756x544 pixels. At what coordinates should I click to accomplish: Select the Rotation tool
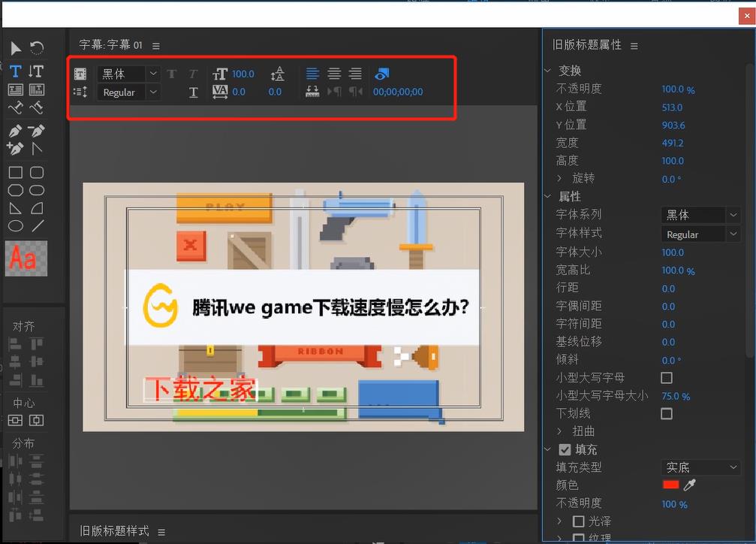(36, 47)
